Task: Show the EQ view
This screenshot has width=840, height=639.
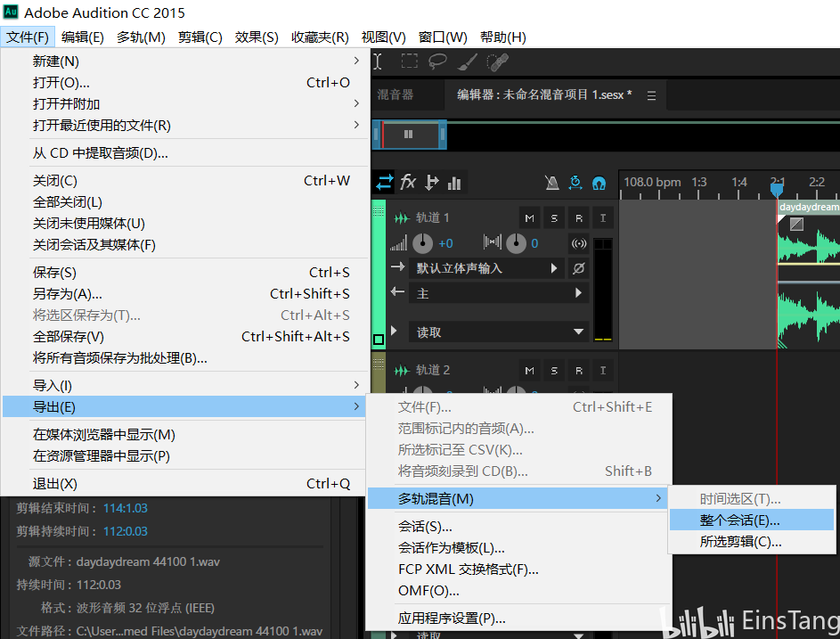Action: [454, 183]
